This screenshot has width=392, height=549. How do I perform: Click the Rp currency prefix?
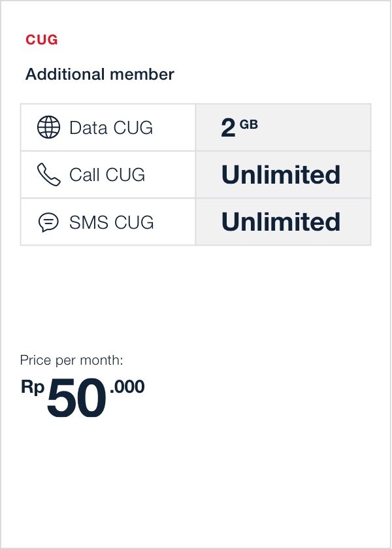coord(33,387)
